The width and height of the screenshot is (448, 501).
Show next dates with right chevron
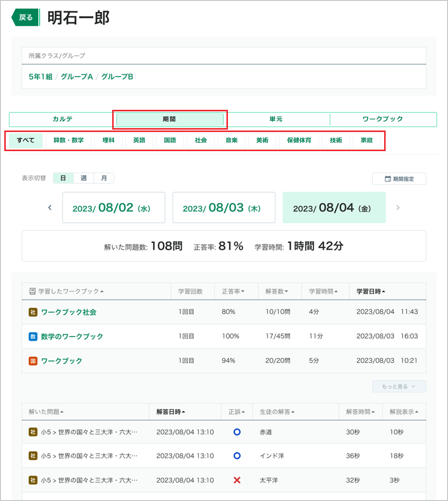point(398,208)
